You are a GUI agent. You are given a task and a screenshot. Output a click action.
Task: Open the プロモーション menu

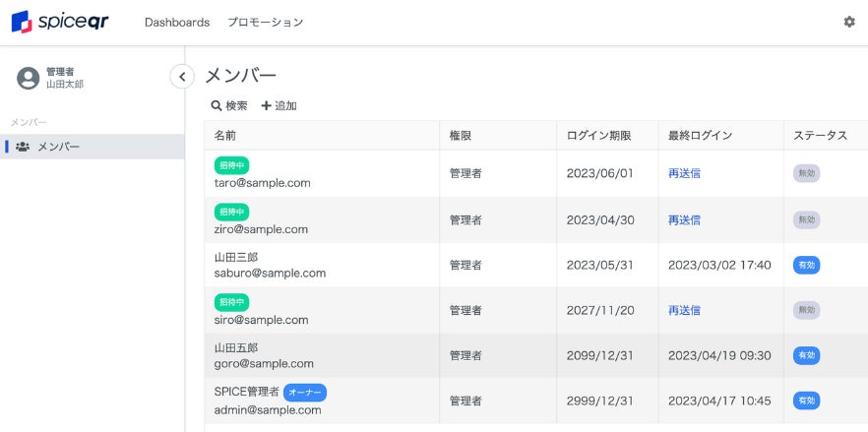[x=265, y=22]
